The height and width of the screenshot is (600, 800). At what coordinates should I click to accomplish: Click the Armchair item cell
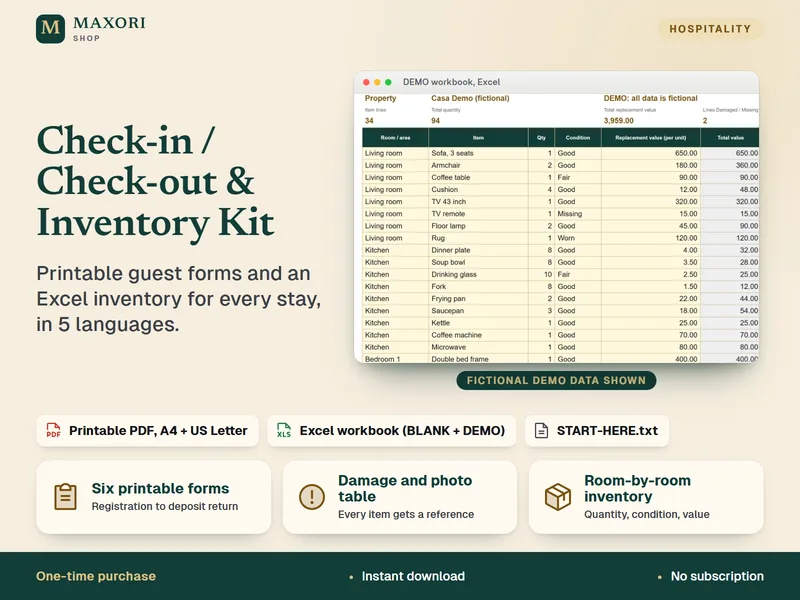tap(478, 165)
